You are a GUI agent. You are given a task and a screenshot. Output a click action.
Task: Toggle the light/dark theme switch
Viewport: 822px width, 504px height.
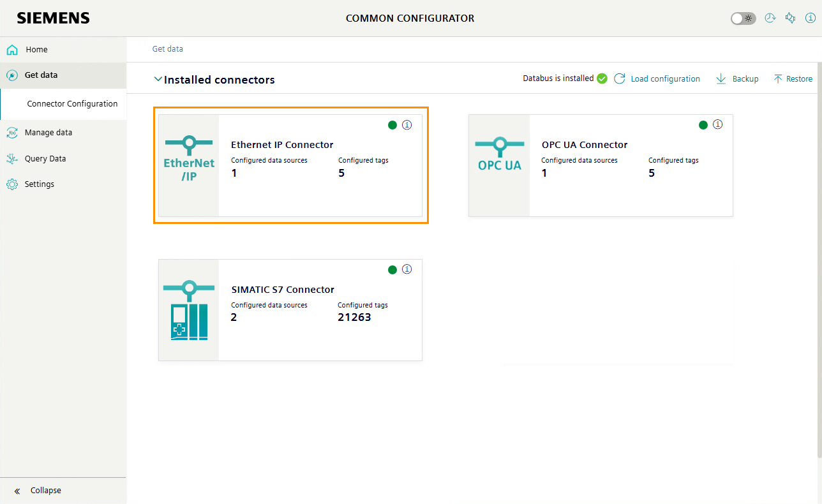pyautogui.click(x=743, y=19)
